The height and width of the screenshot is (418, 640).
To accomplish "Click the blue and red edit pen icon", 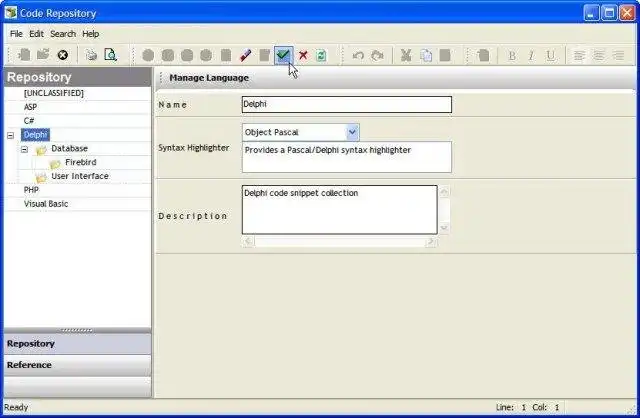I will tap(245, 55).
